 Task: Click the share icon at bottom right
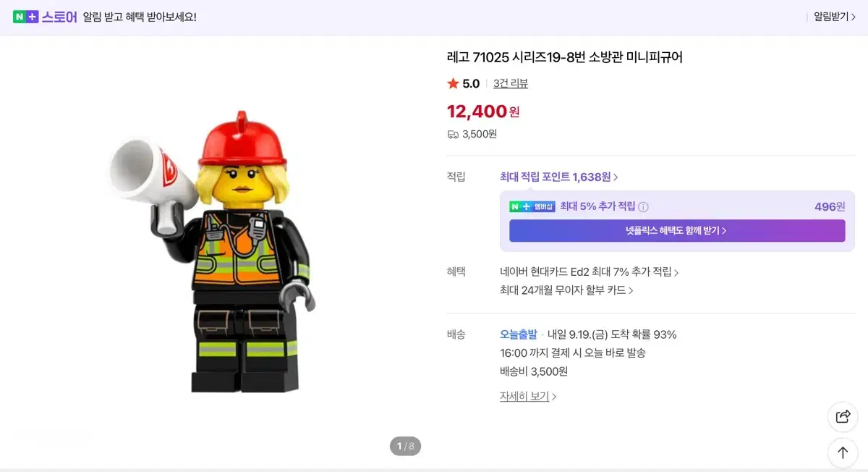(x=843, y=417)
